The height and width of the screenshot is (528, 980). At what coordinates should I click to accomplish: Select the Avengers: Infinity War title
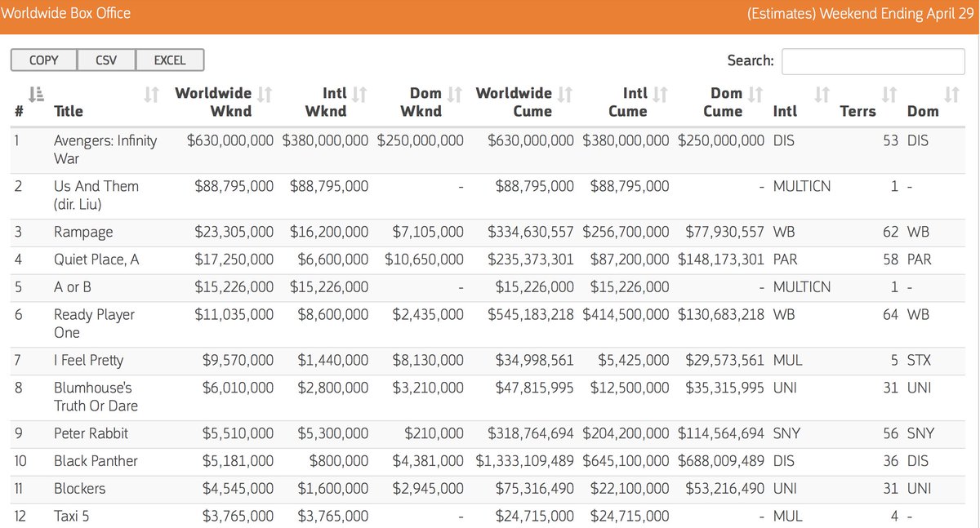coord(105,149)
